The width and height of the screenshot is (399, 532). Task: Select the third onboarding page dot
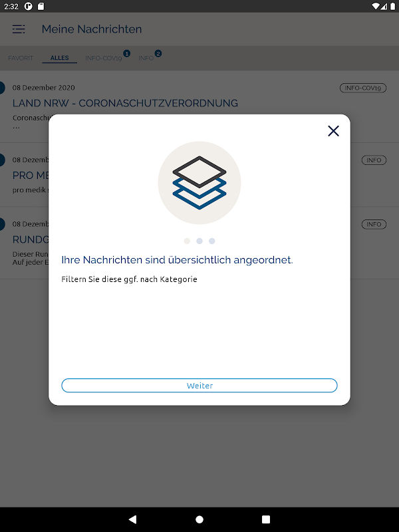pyautogui.click(x=212, y=241)
